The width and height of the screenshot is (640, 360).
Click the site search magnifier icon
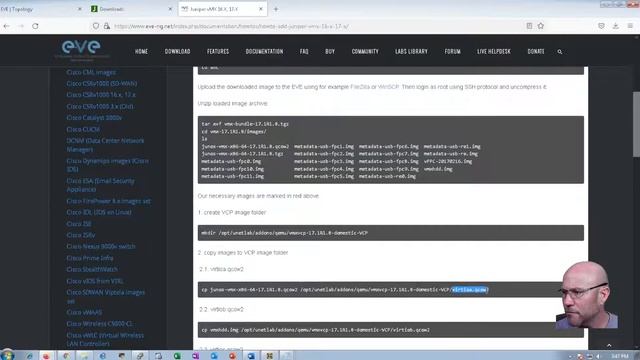[x=560, y=52]
